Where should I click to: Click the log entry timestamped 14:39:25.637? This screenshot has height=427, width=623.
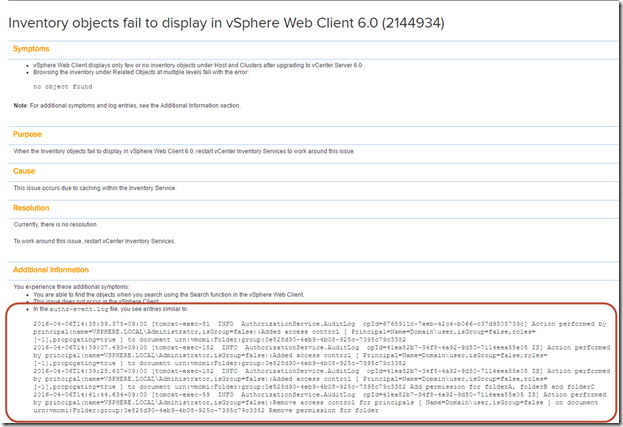tap(322, 379)
